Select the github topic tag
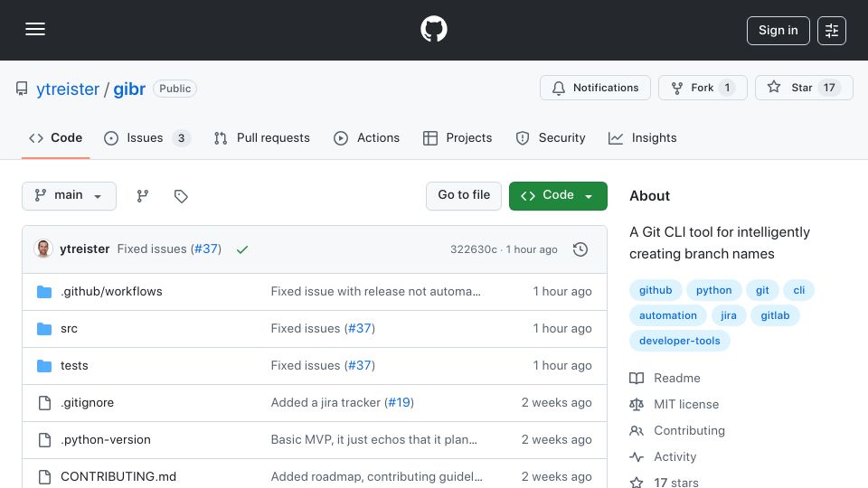The width and height of the screenshot is (868, 488). (x=656, y=290)
